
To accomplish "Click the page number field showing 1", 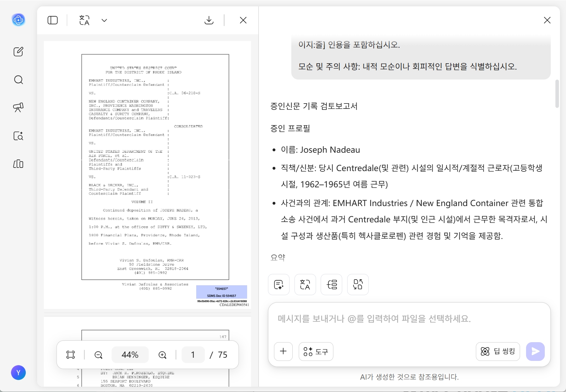I will (x=193, y=355).
